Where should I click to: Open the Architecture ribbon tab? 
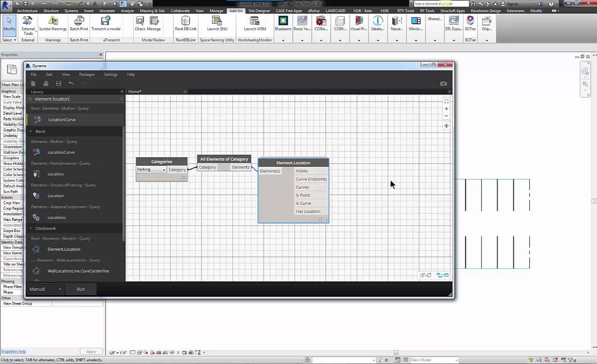tap(27, 11)
